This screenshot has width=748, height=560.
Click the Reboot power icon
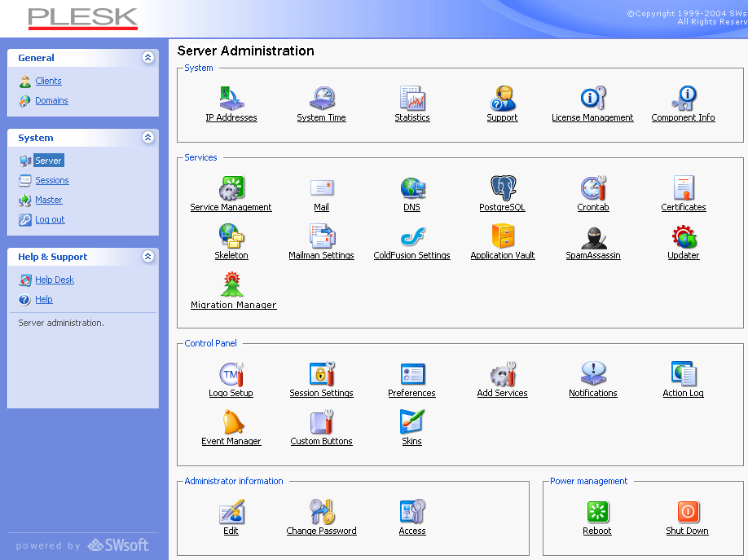pyautogui.click(x=597, y=512)
